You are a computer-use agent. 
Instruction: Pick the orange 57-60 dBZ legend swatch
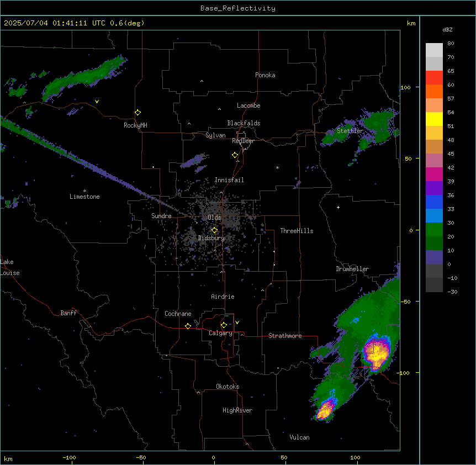point(434,91)
